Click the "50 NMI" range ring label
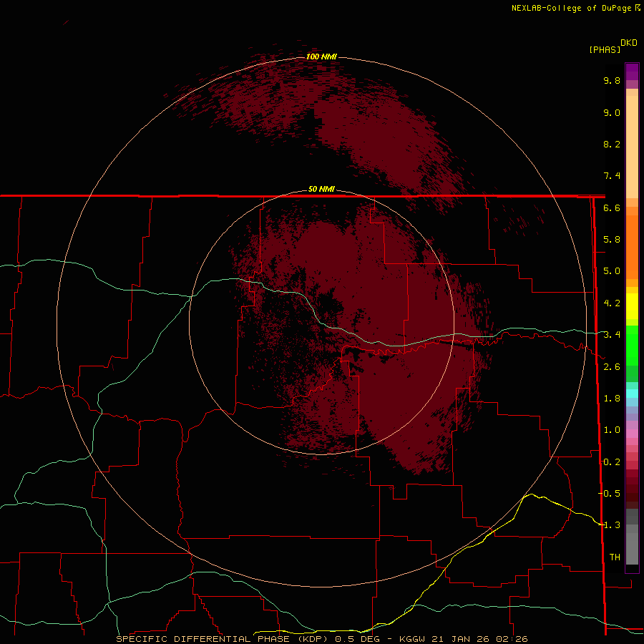This screenshot has height=644, width=644. click(x=321, y=189)
